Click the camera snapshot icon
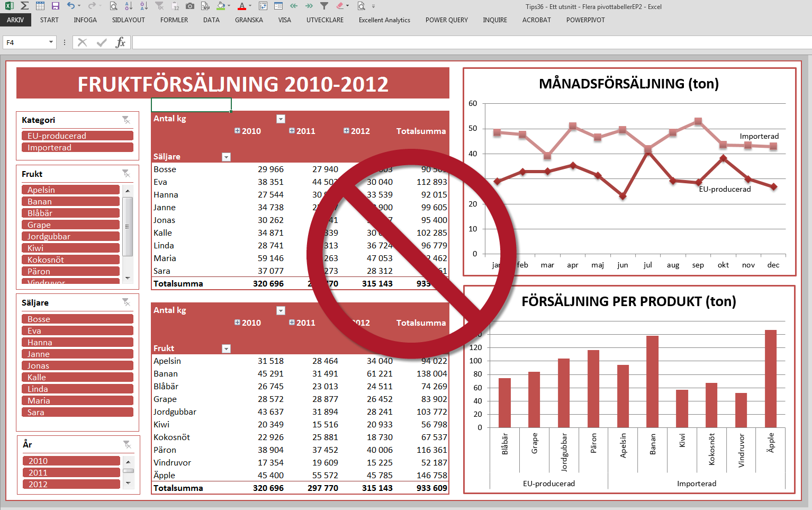Viewport: 812px width, 510px height. pos(190,6)
